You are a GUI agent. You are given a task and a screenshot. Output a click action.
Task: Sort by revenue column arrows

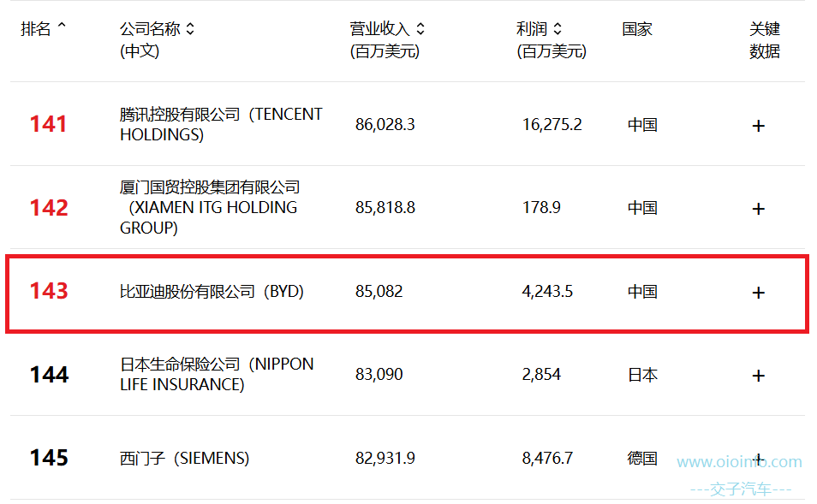420,28
